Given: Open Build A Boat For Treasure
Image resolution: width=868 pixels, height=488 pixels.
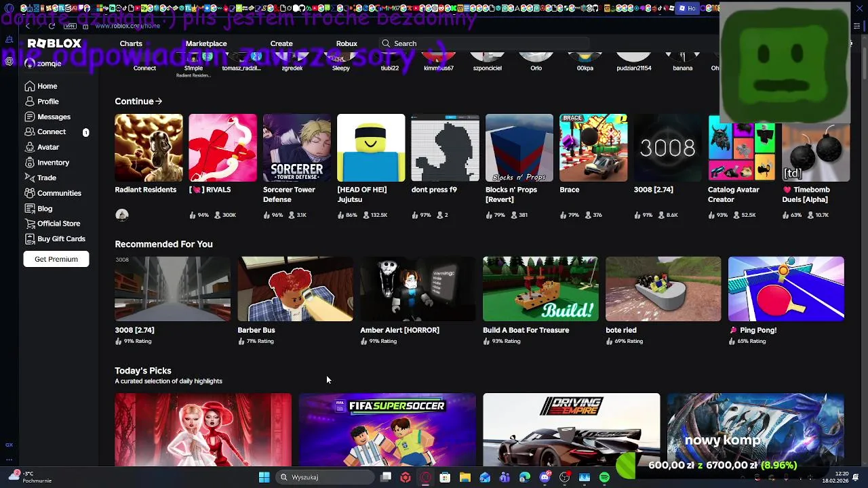Looking at the screenshot, I should tap(540, 289).
